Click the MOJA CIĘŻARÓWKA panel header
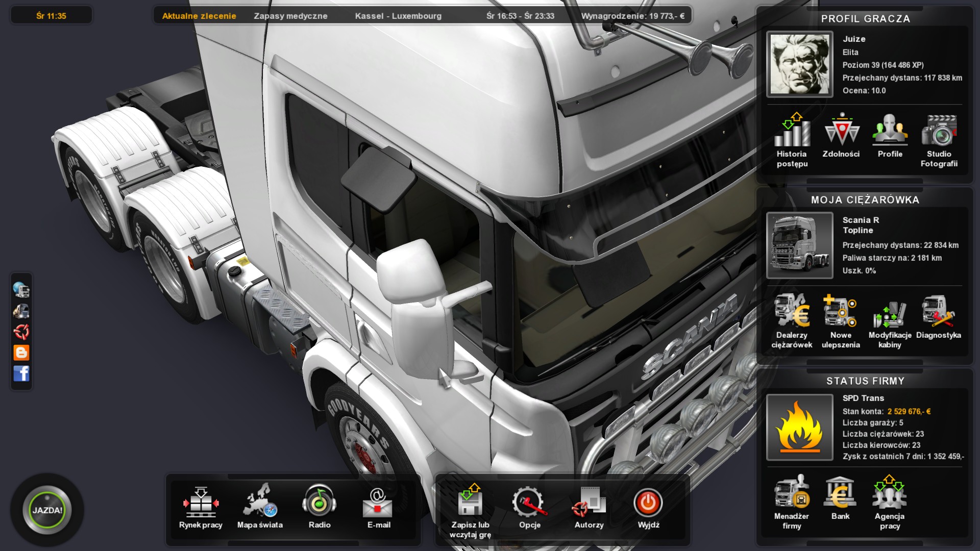The image size is (980, 551). (866, 200)
